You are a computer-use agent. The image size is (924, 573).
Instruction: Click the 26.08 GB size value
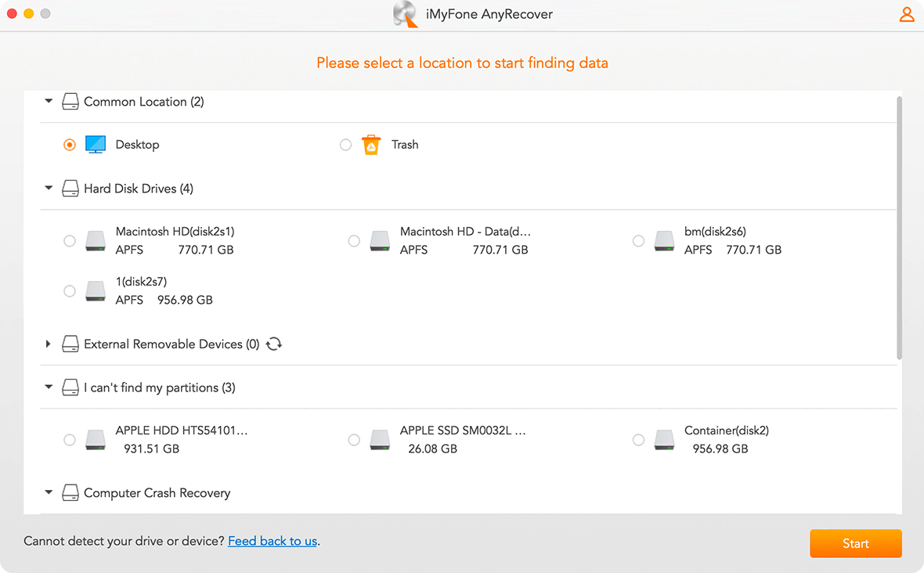[432, 449]
